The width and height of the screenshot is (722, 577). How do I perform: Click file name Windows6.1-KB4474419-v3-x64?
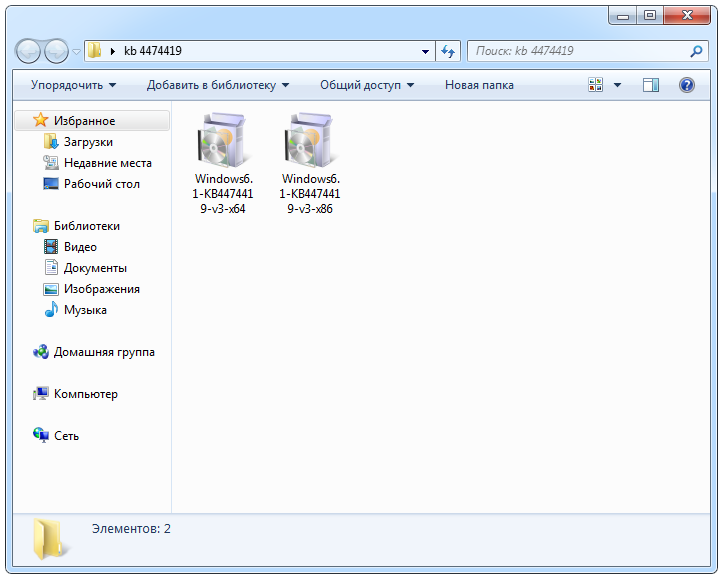[x=223, y=193]
